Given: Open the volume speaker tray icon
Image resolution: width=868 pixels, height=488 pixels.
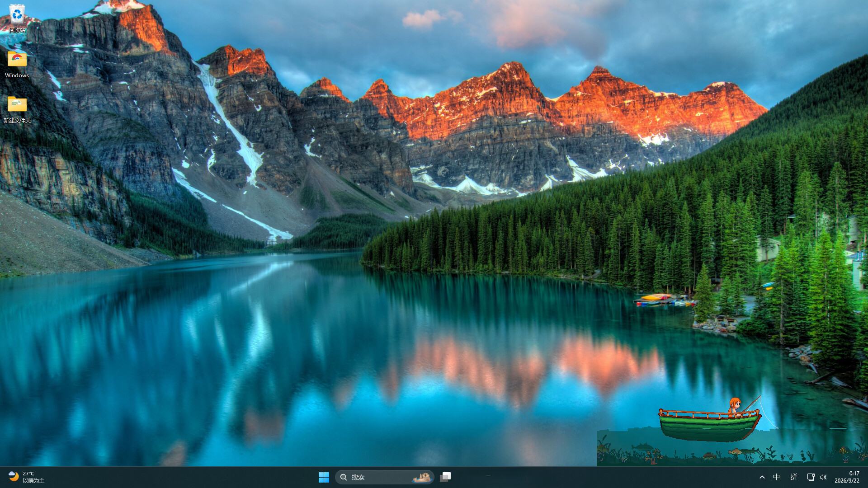Looking at the screenshot, I should coord(823,477).
